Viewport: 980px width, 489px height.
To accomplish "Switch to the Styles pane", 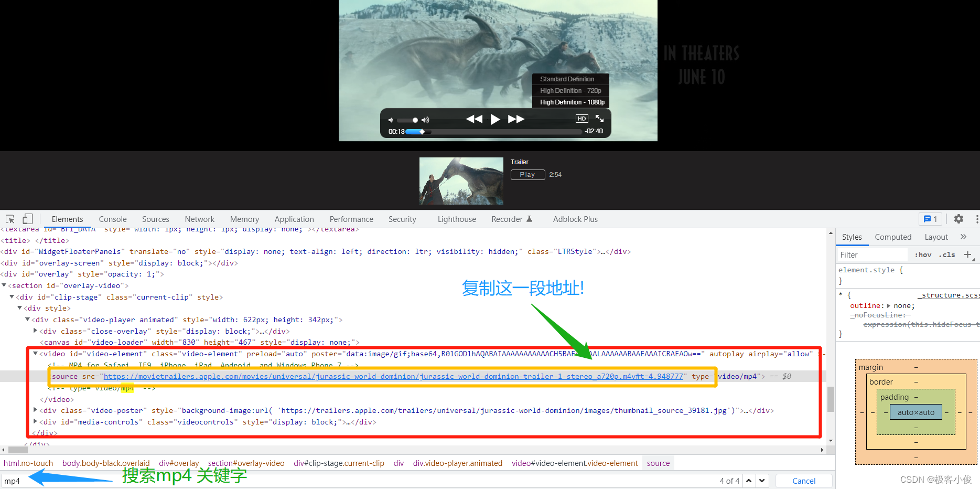I will point(852,237).
